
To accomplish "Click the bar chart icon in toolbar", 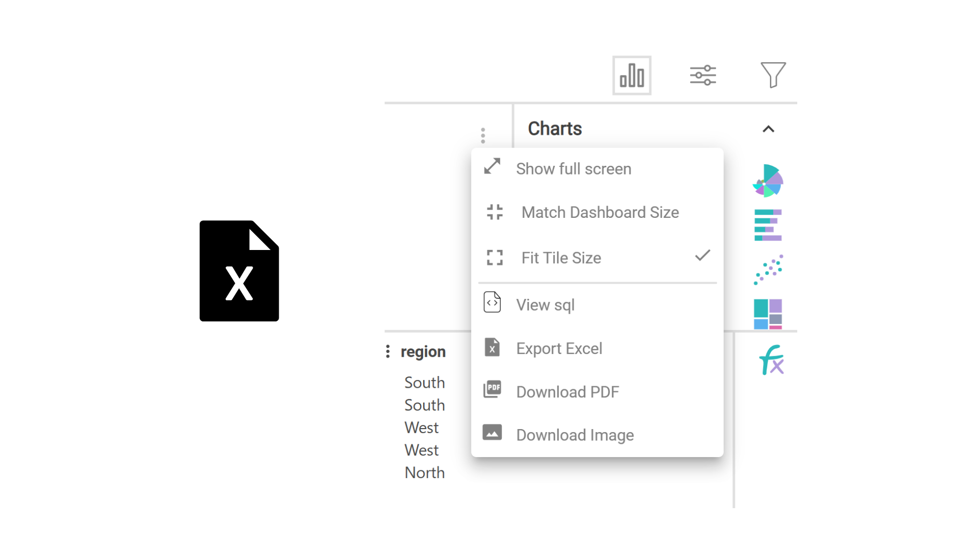I will (631, 76).
